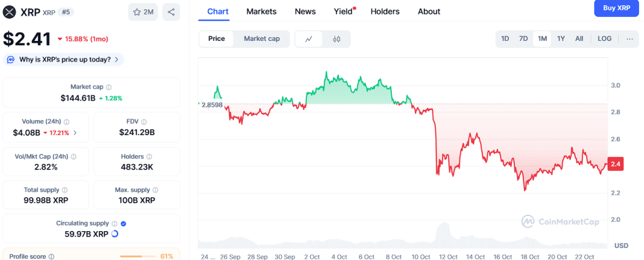The image size is (644, 260).
Task: Open the three-dot chart options menu
Action: pos(630,39)
